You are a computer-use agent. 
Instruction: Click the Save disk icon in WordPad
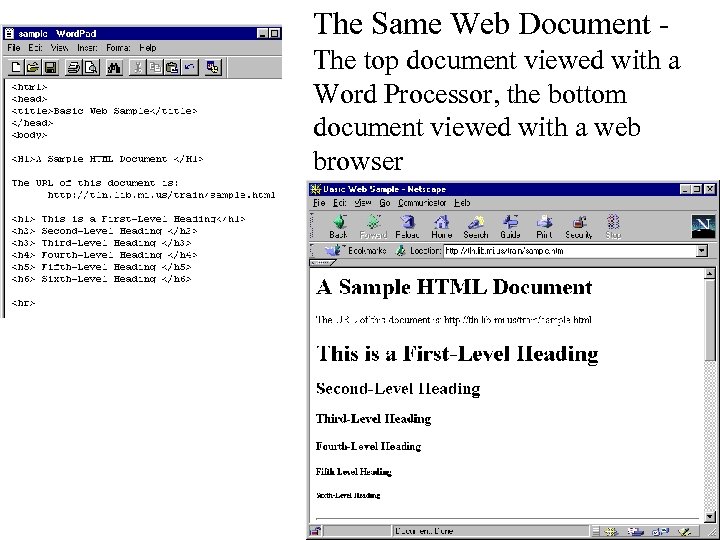click(x=50, y=68)
